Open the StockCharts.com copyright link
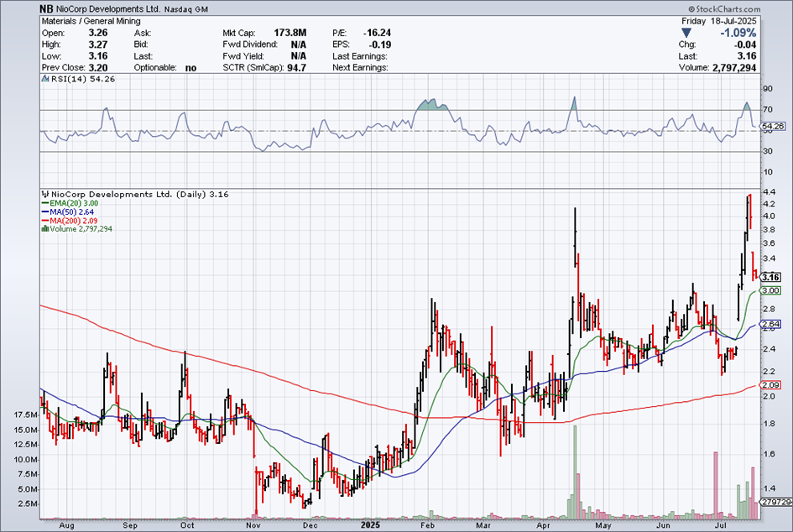Viewport: 793px width, 532px height. (x=724, y=9)
